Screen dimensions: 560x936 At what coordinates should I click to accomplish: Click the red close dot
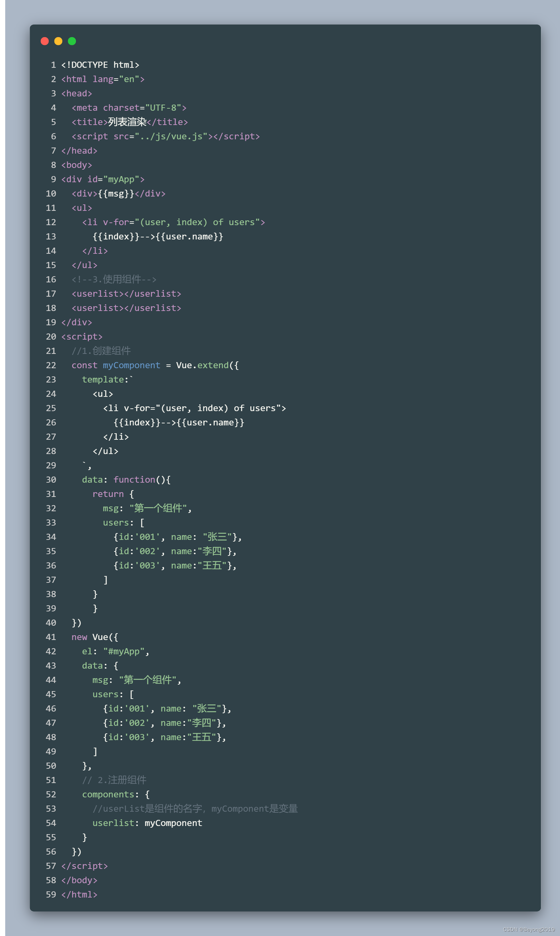coord(45,41)
